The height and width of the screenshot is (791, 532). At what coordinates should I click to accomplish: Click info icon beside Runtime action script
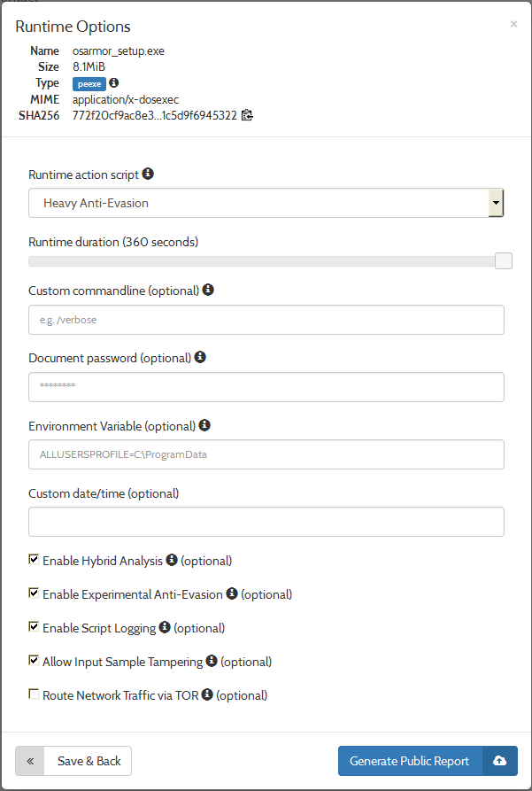click(148, 174)
